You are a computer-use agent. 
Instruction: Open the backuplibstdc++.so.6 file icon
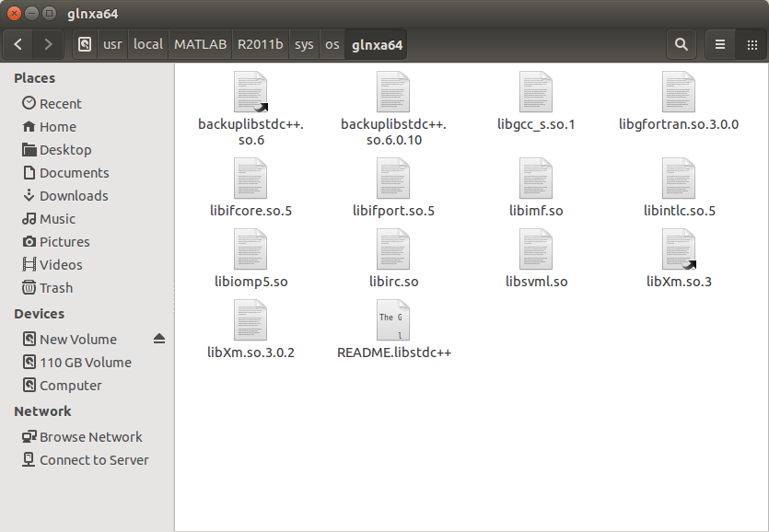[x=251, y=91]
